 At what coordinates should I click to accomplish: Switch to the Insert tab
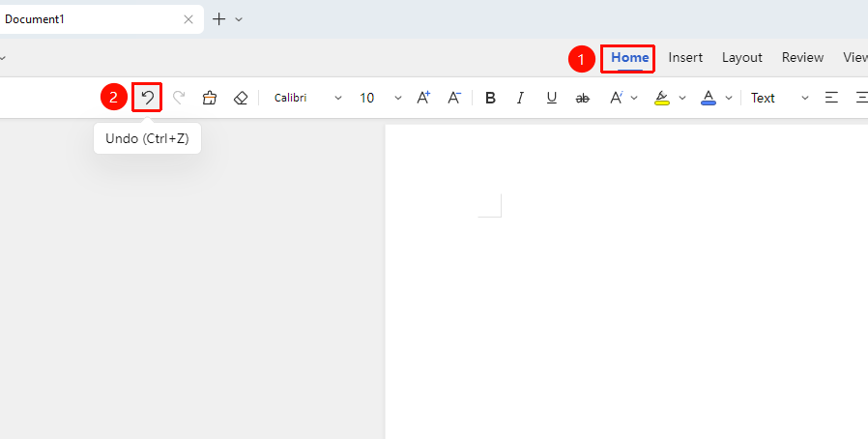(x=685, y=58)
